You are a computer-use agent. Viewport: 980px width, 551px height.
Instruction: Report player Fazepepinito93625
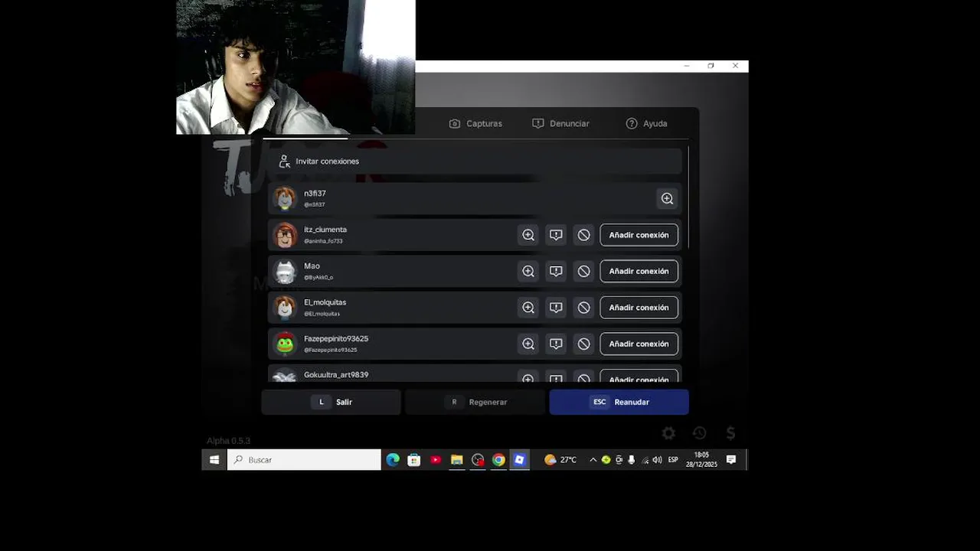[556, 344]
